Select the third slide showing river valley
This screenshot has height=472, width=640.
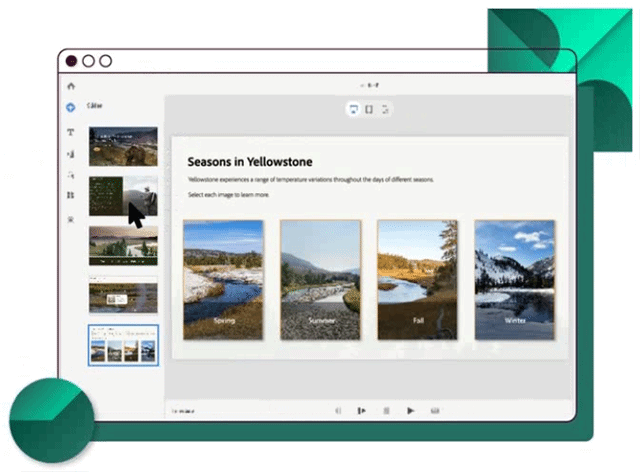tap(123, 246)
